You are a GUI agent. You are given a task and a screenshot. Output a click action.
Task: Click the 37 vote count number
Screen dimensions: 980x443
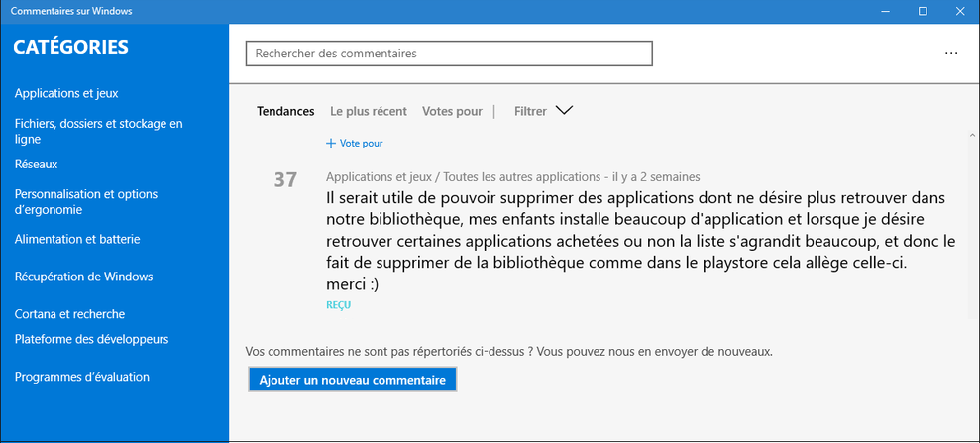click(x=285, y=180)
